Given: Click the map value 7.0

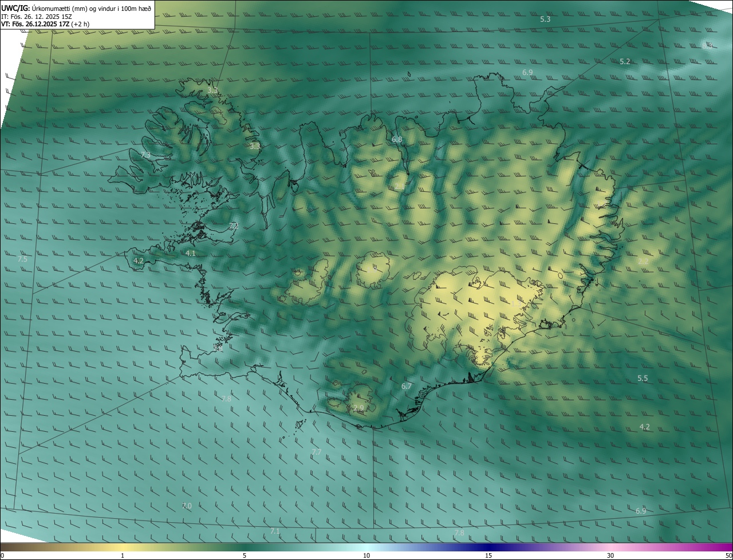Looking at the screenshot, I should [187, 506].
